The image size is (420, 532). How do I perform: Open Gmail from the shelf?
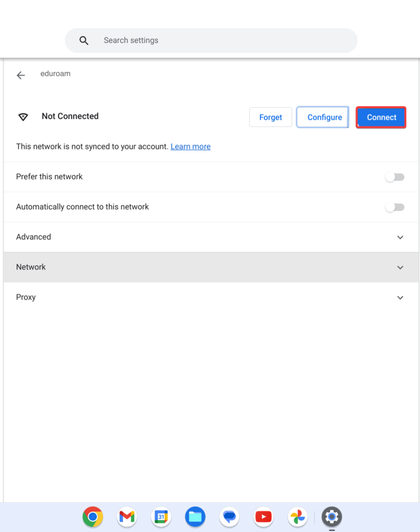[127, 517]
